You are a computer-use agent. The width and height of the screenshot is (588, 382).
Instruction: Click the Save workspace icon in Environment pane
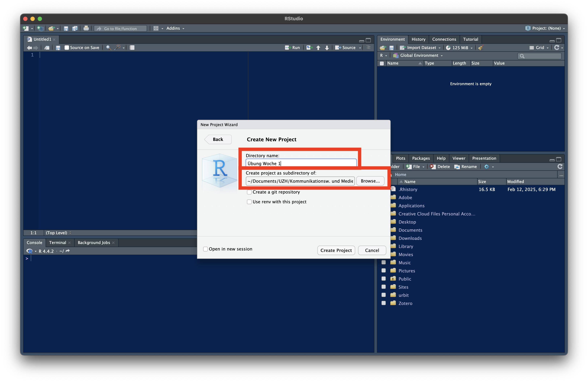pos(391,48)
